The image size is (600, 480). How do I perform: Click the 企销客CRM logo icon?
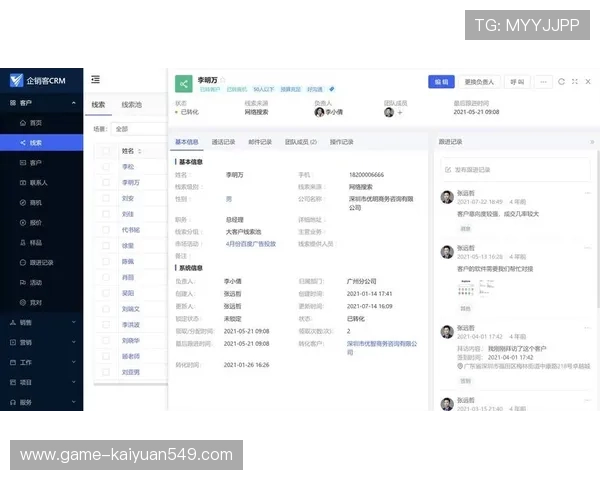[x=16, y=80]
